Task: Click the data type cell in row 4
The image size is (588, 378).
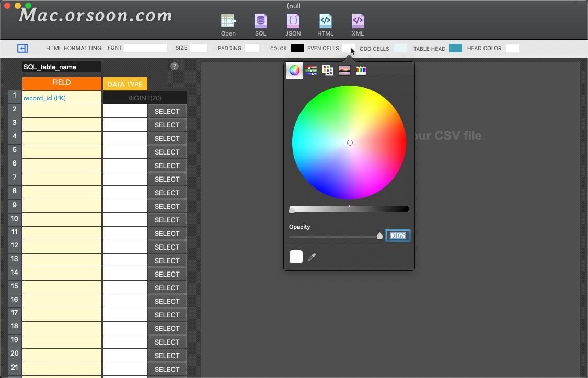Action: tap(125, 138)
